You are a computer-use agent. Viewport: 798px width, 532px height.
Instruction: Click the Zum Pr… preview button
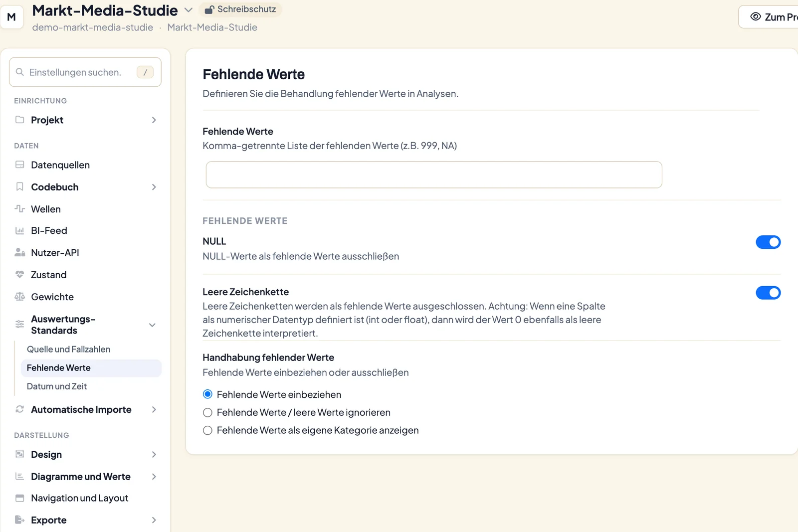[769, 17]
